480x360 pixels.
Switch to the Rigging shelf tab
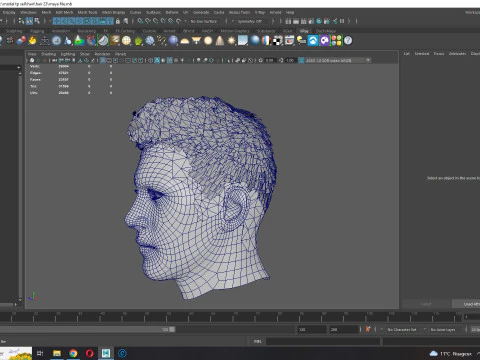pyautogui.click(x=37, y=31)
